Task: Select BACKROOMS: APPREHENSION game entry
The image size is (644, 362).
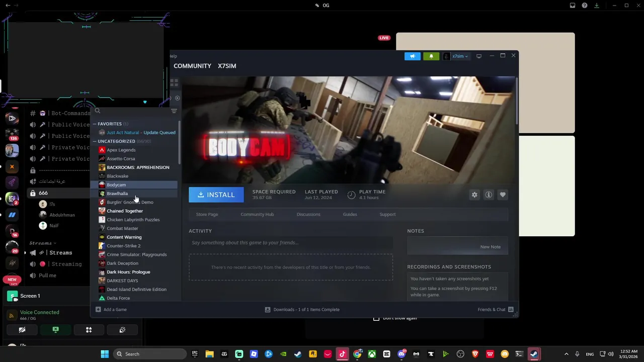Action: 137,167
